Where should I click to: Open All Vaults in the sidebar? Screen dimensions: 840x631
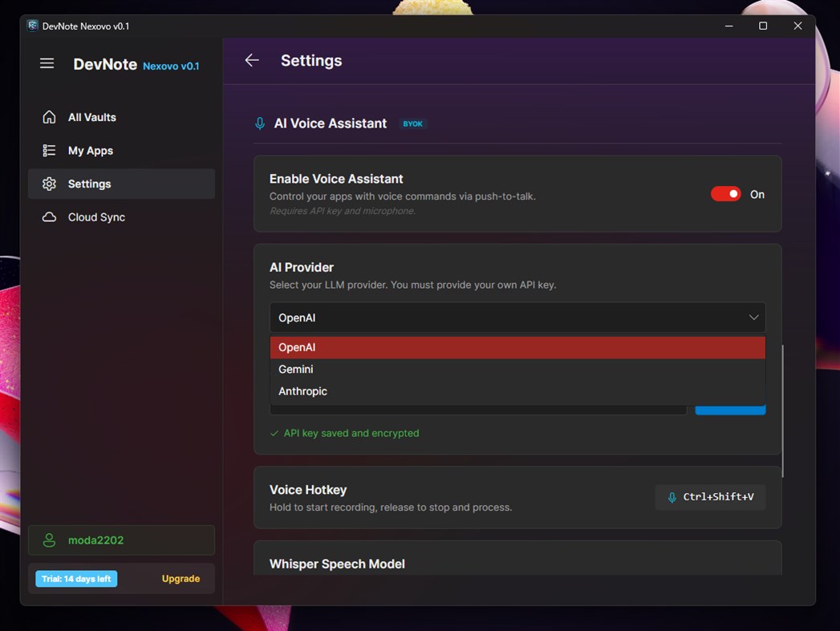tap(122, 117)
